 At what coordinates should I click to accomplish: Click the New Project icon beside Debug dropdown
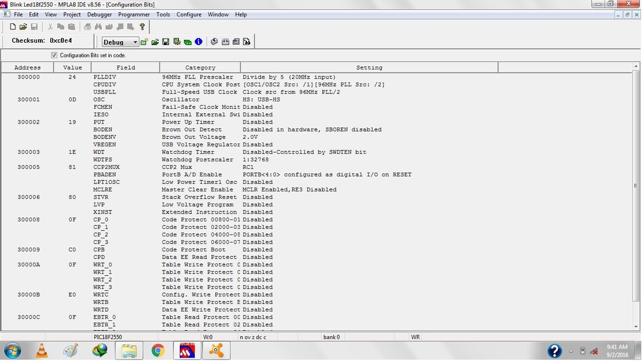144,42
